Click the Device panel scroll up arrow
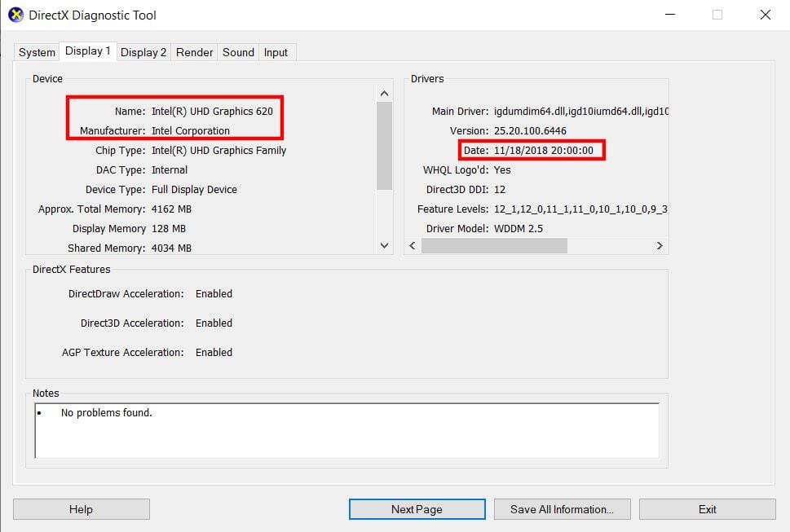The image size is (790, 532). (384, 92)
